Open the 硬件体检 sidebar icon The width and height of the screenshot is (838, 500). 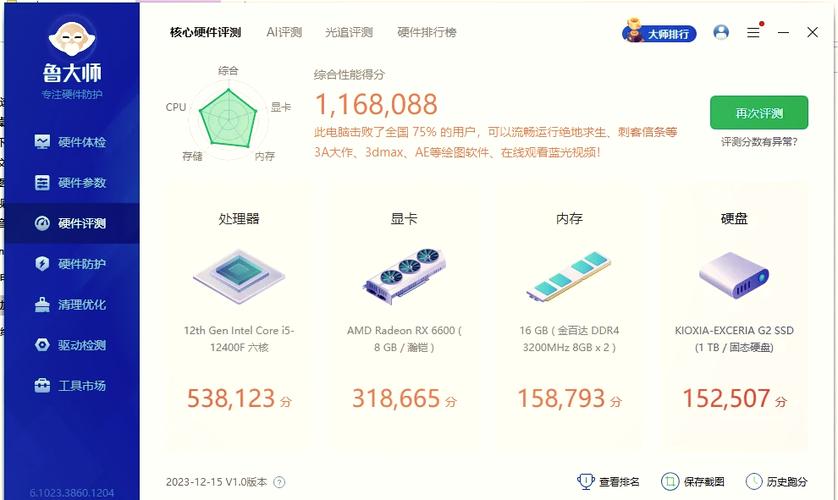[42, 142]
